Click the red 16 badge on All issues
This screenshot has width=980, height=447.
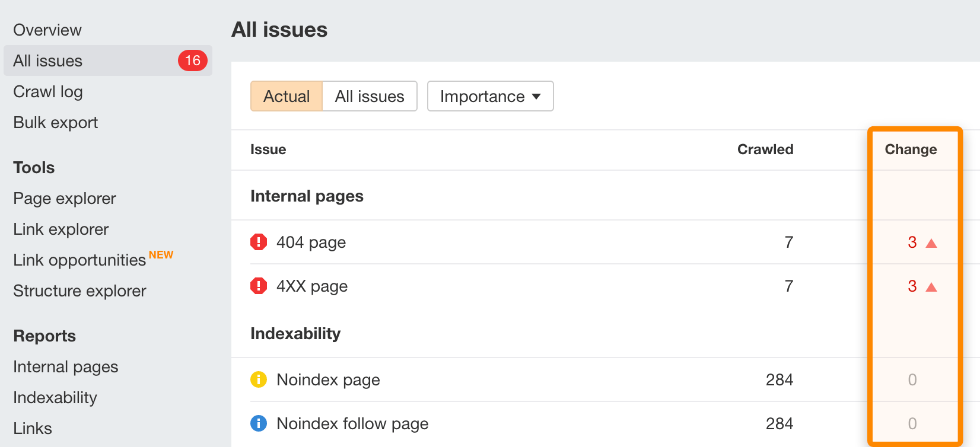(193, 60)
